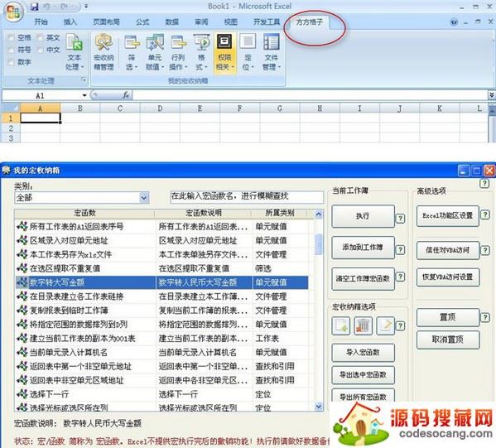Open the 单元赋值 cell assignment menu

pos(155,52)
